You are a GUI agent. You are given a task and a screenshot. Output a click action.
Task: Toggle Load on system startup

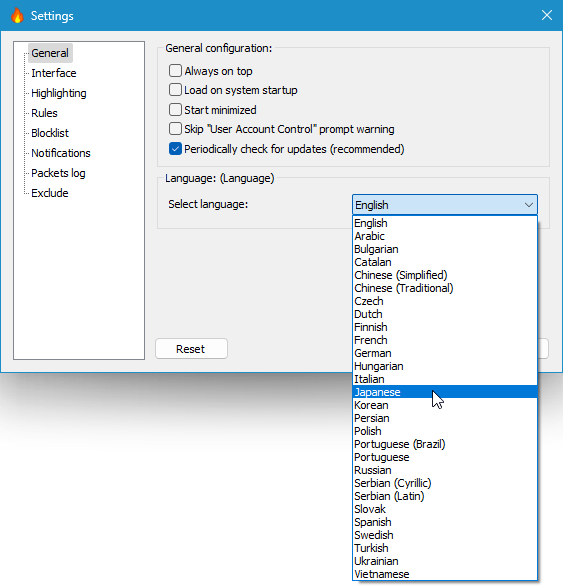coord(175,90)
